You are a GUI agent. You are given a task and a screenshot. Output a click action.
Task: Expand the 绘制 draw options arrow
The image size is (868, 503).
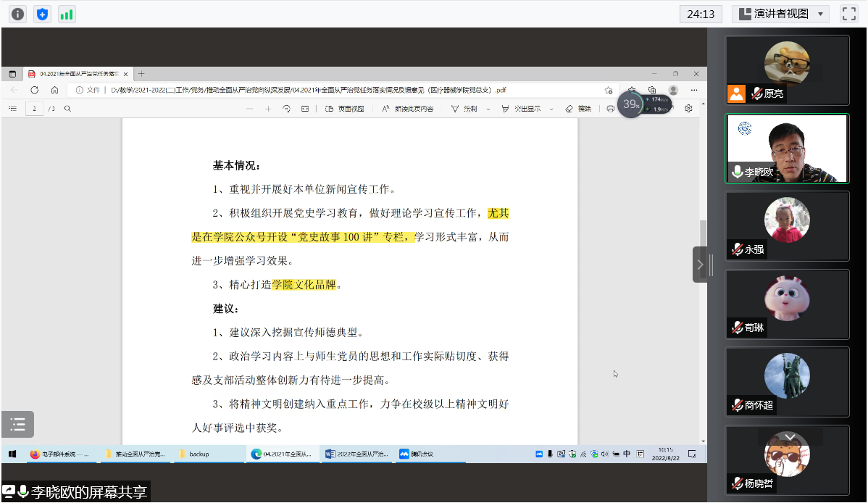tap(488, 109)
